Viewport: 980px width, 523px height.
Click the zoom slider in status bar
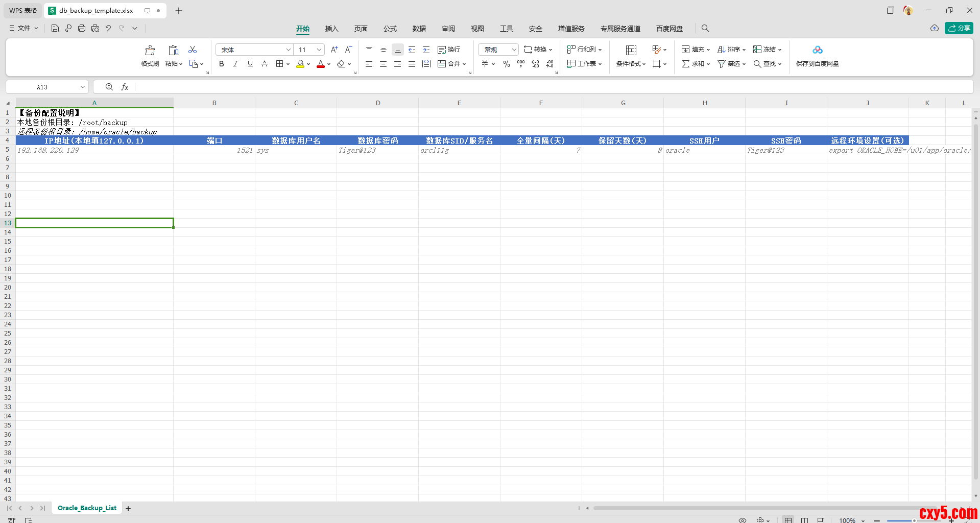tap(914, 520)
